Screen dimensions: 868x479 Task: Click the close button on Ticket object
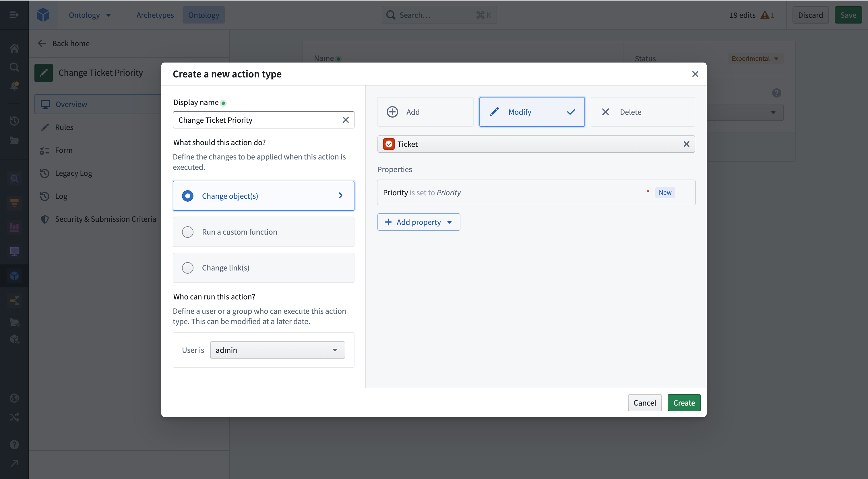687,144
